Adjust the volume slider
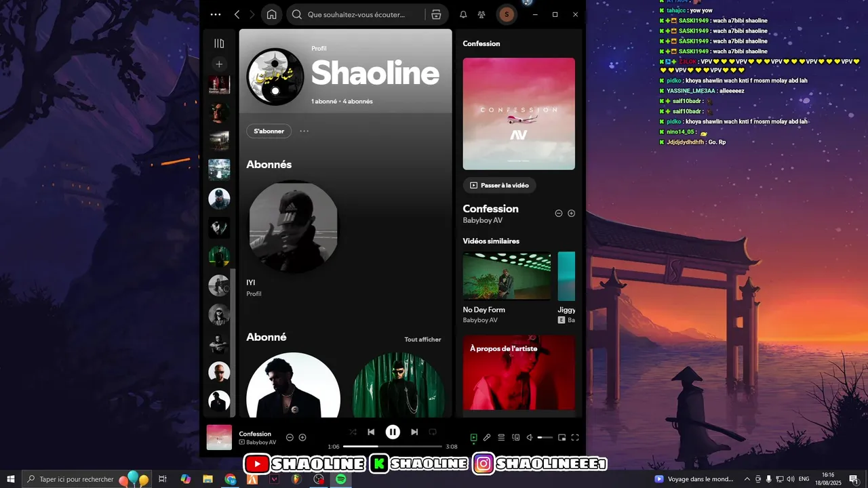The width and height of the screenshot is (868, 488). (545, 438)
